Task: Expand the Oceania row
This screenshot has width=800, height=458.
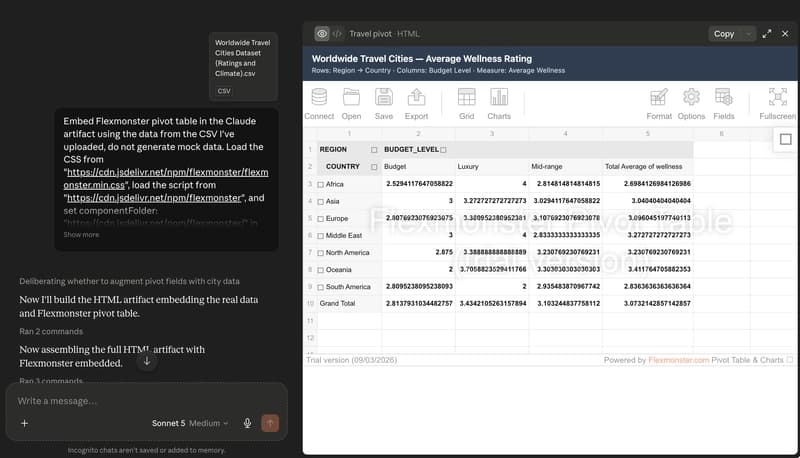Action: tap(320, 270)
